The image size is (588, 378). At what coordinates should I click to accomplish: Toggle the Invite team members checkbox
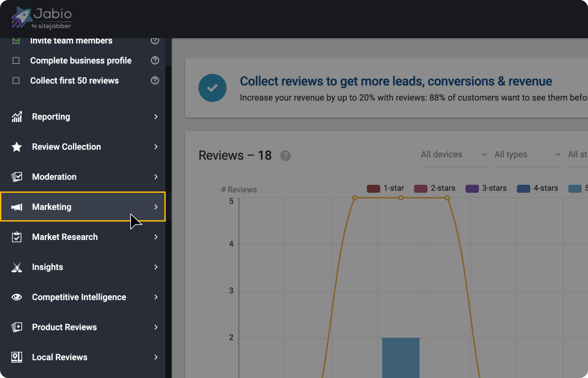click(16, 41)
